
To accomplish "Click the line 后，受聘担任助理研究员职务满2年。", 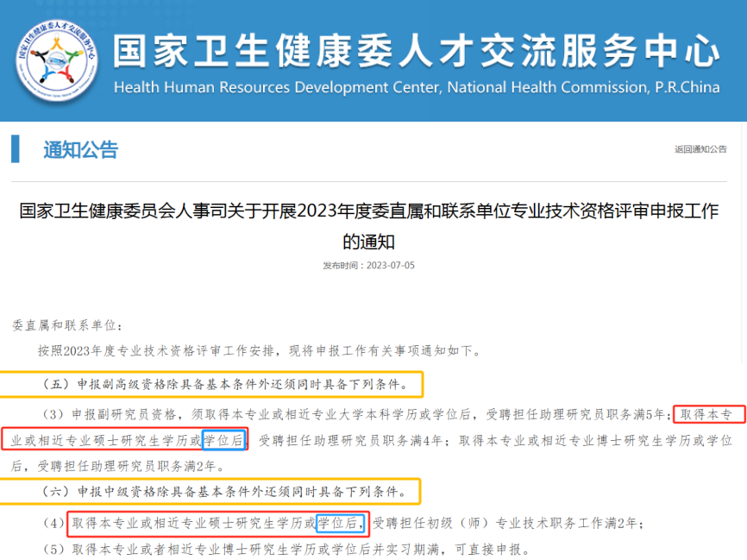I will pos(118,466).
